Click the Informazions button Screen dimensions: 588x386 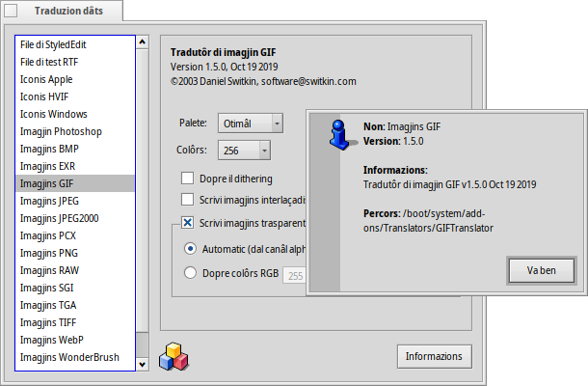click(x=434, y=356)
